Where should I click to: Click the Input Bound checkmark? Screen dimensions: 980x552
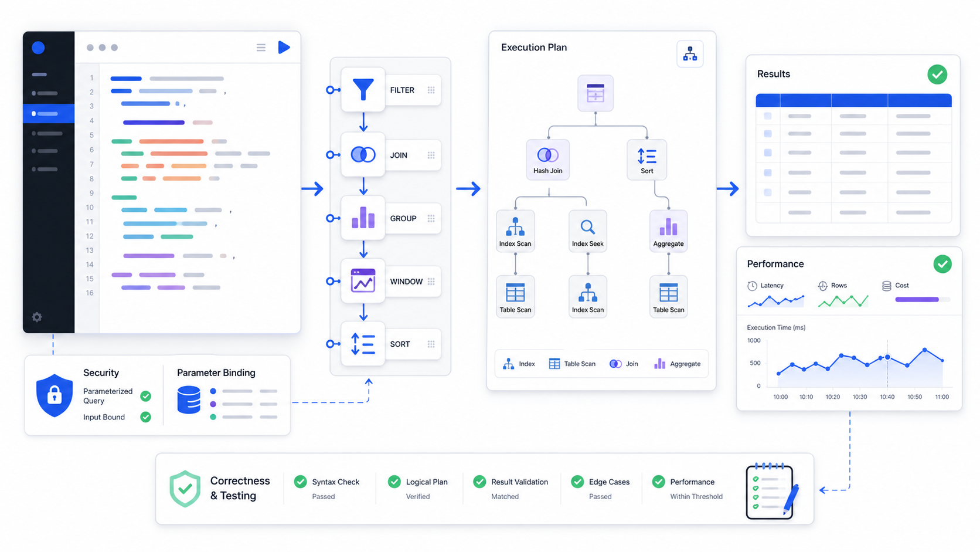coord(146,417)
